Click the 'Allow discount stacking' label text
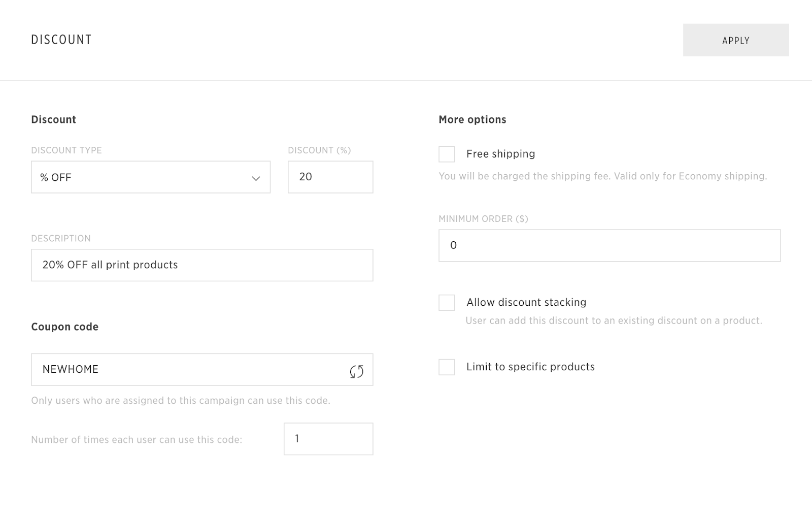This screenshot has height=514, width=812. (526, 302)
